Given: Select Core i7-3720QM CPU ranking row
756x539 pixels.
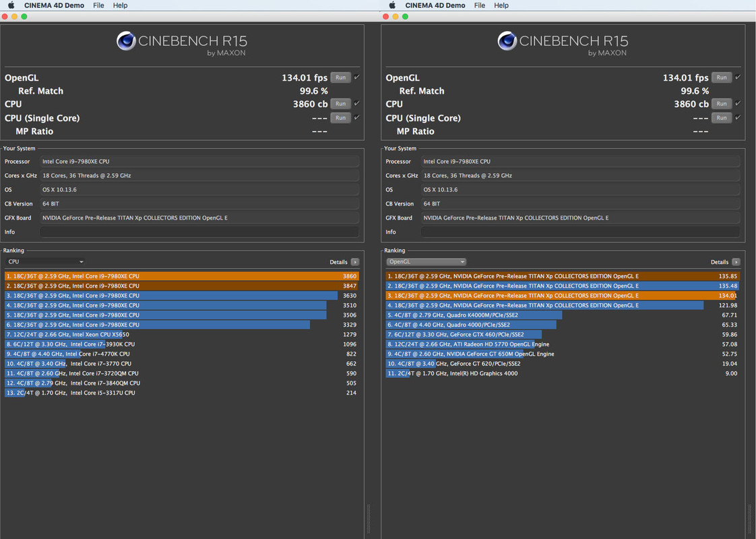Looking at the screenshot, I should point(182,373).
